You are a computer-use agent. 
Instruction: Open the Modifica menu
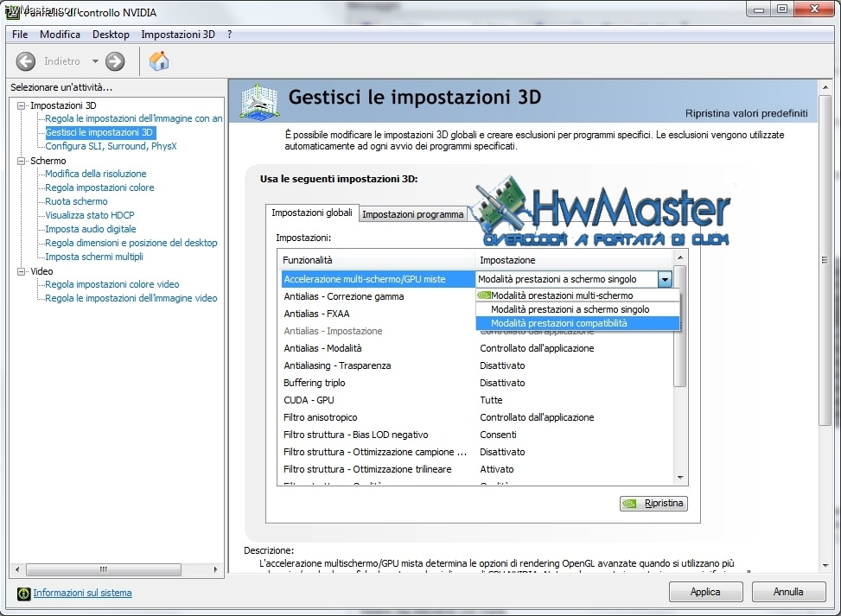pyautogui.click(x=60, y=35)
